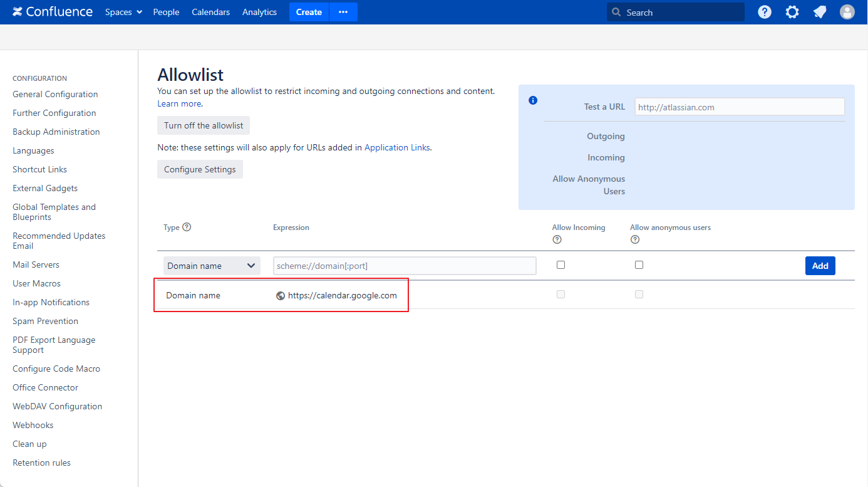Tick Allow Incoming checkbox in new entry row
The width and height of the screenshot is (868, 487).
561,265
